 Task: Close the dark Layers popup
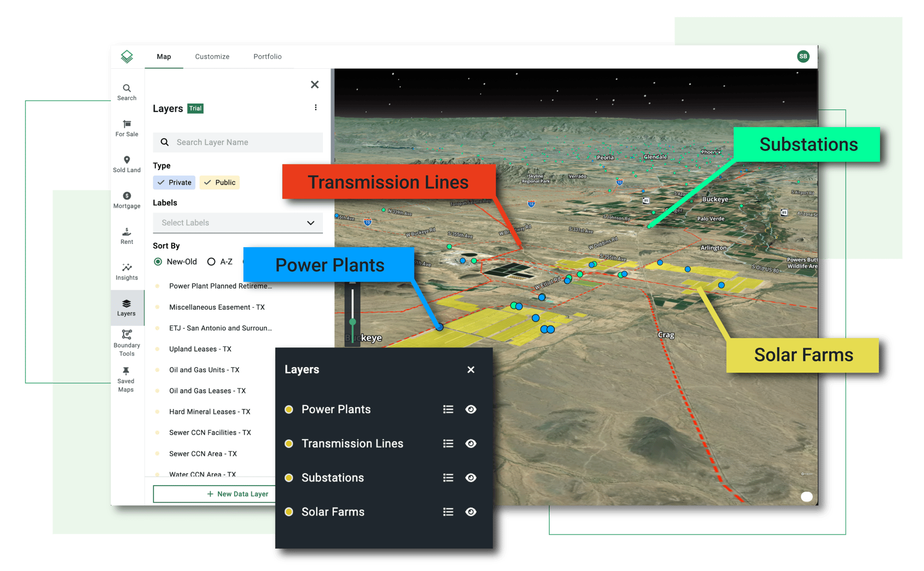pyautogui.click(x=471, y=370)
